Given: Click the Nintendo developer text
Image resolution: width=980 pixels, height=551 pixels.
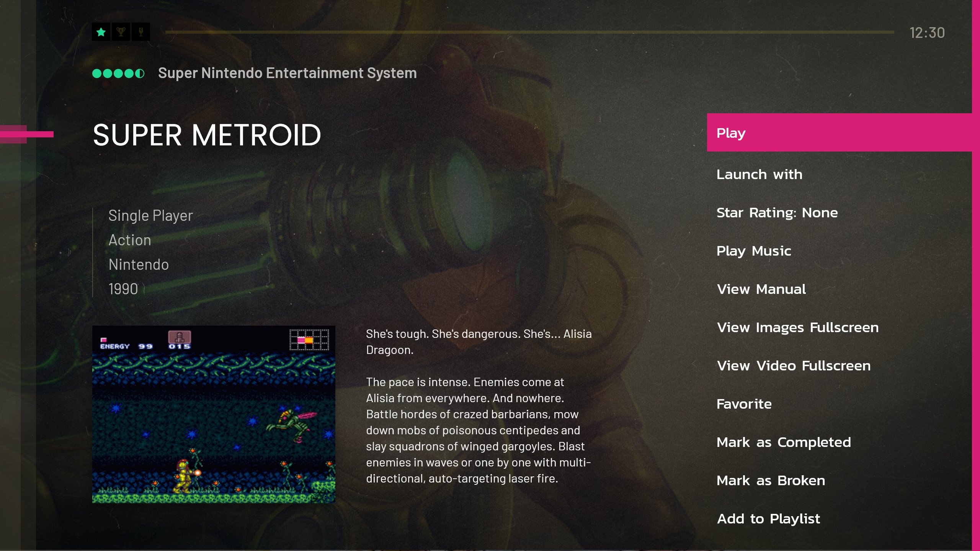Looking at the screenshot, I should [139, 265].
